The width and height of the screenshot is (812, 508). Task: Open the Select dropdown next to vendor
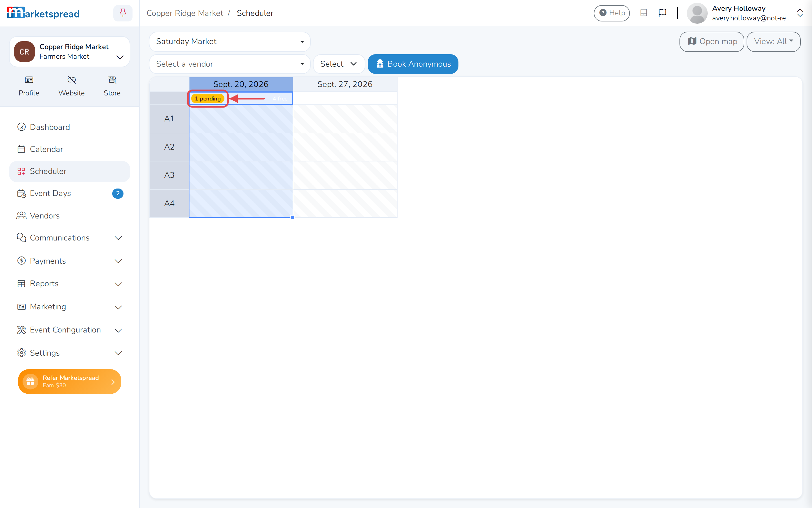[x=339, y=64]
